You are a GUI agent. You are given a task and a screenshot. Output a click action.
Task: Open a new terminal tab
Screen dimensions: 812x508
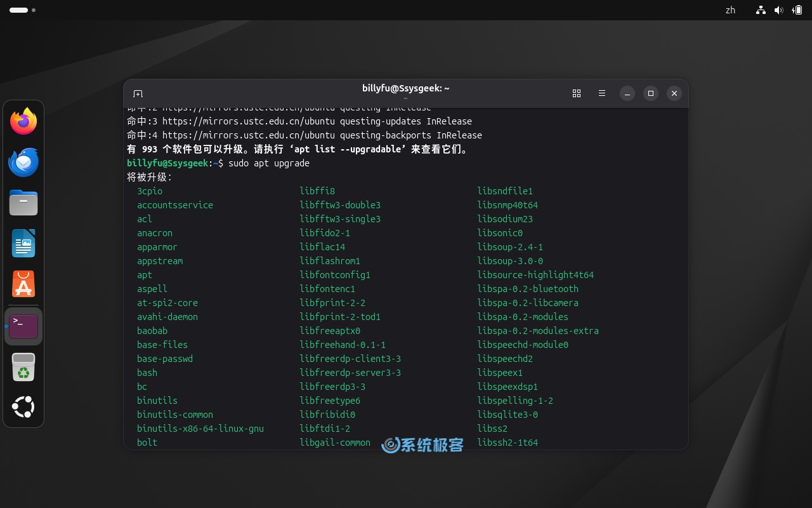pyautogui.click(x=138, y=93)
